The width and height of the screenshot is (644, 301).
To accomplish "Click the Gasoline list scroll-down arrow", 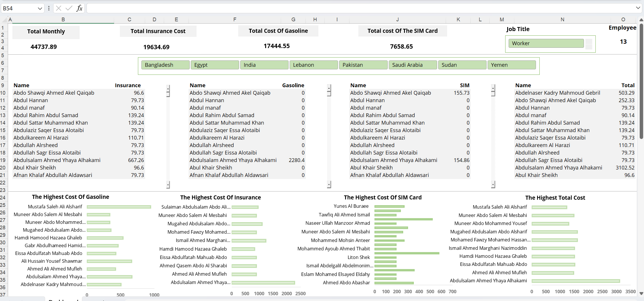I will [x=329, y=184].
